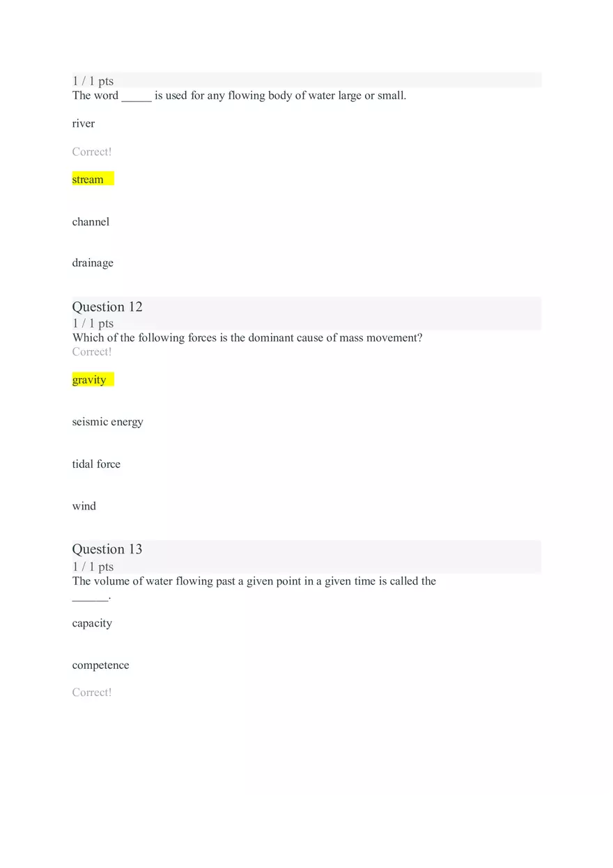The height and width of the screenshot is (868, 613).
Task: Click the volume of water question text
Action: (254, 588)
